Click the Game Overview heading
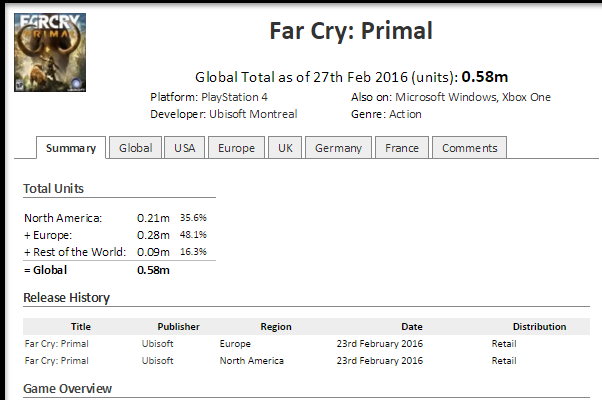Screen dimensions: 602x400 pos(68,388)
